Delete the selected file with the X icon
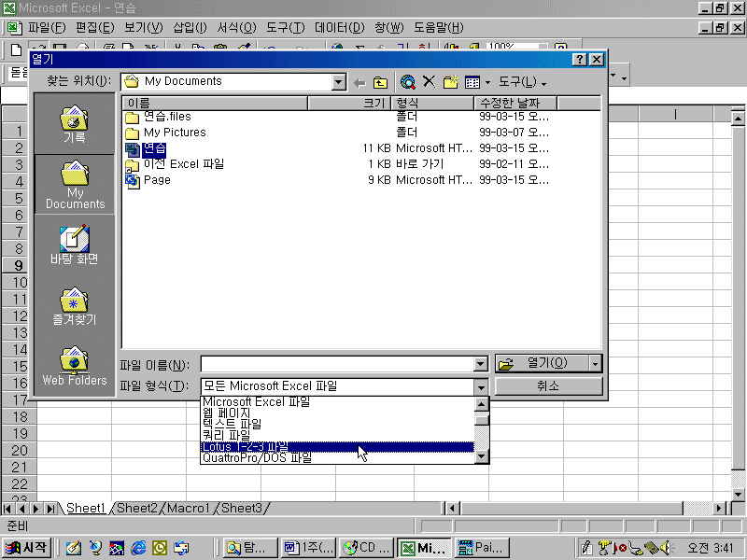 (x=429, y=82)
